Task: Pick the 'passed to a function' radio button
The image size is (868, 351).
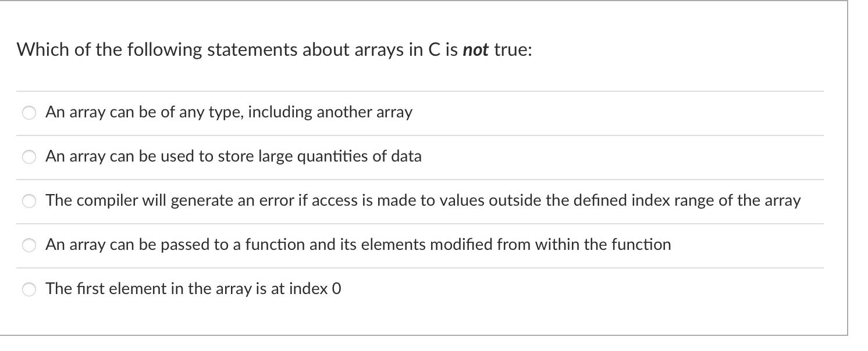Action: tap(30, 246)
